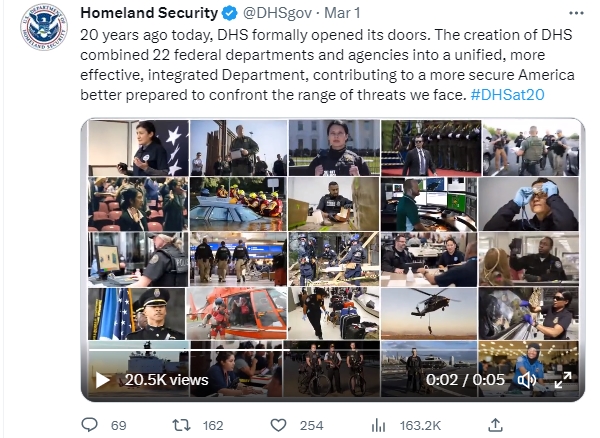The width and height of the screenshot is (600, 438).
Task: Open the Mar 1 tweet timestamp
Action: click(342, 13)
